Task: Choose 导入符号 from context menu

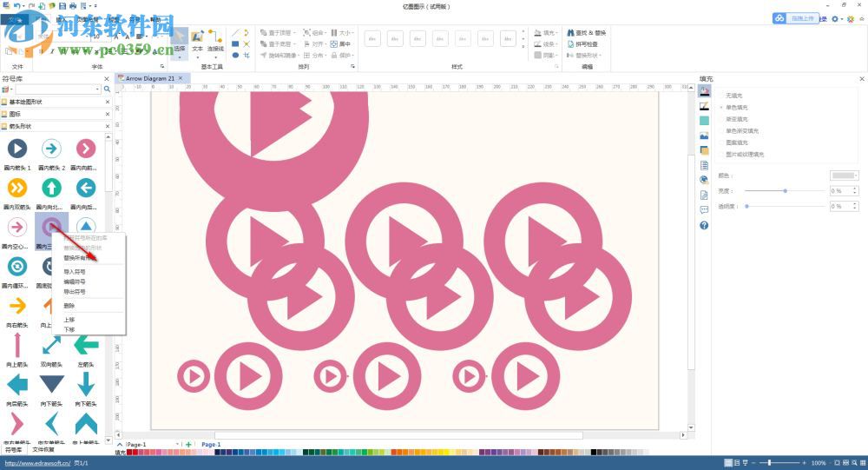Action: click(75, 271)
